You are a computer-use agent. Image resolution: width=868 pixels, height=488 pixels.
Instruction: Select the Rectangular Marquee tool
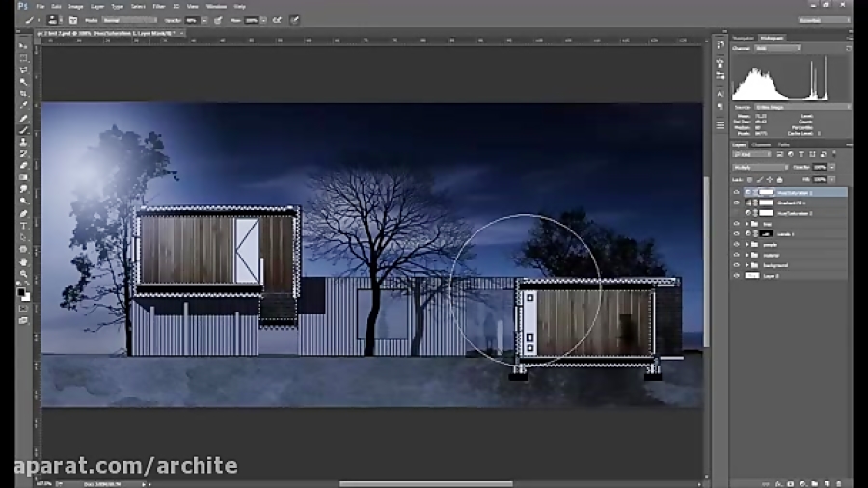23,58
